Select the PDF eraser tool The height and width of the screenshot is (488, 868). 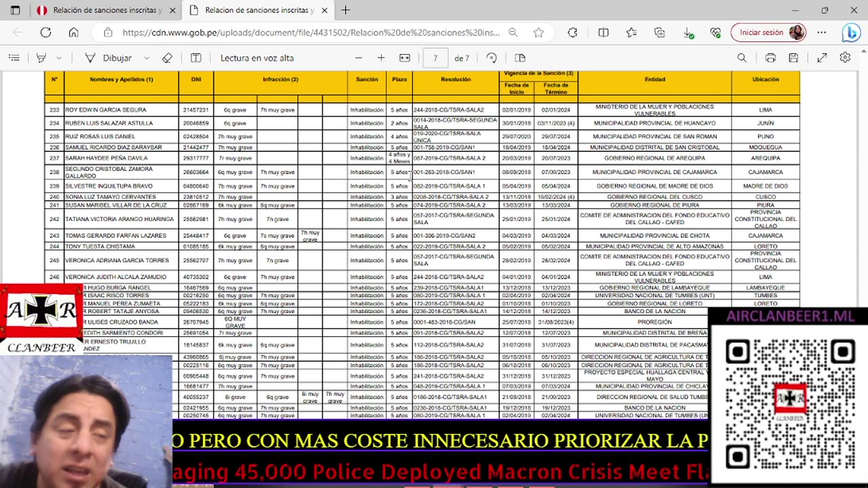pos(167,58)
